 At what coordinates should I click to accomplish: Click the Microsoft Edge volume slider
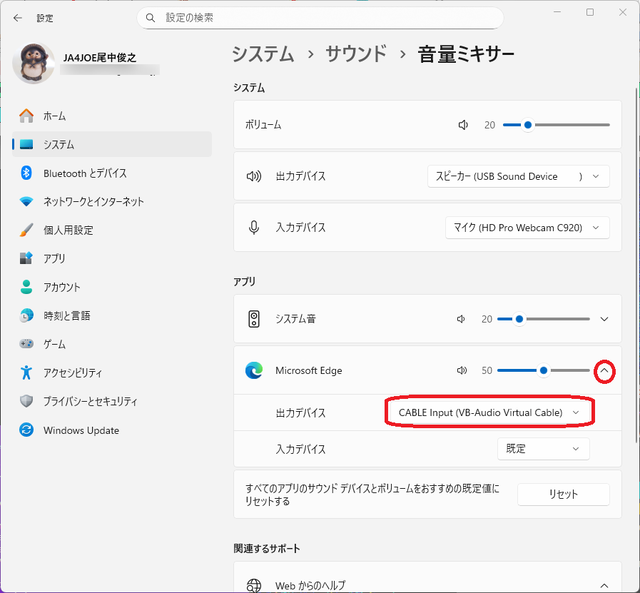point(543,371)
